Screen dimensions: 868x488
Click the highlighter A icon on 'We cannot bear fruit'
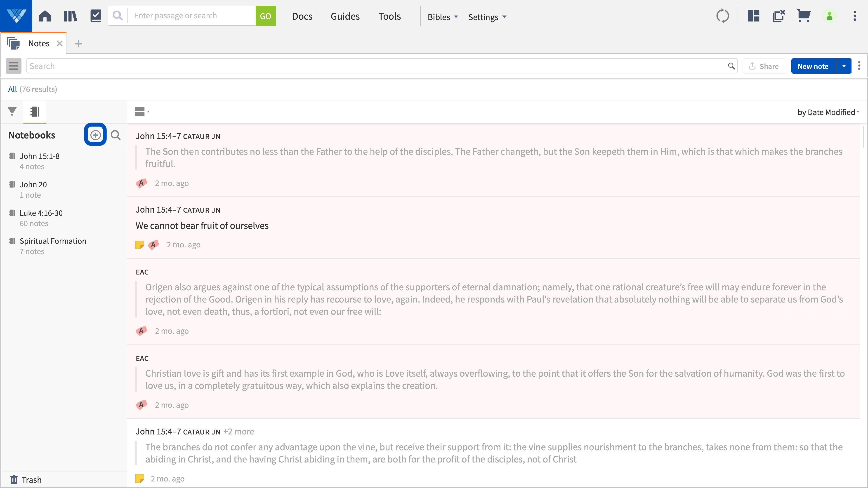(153, 244)
